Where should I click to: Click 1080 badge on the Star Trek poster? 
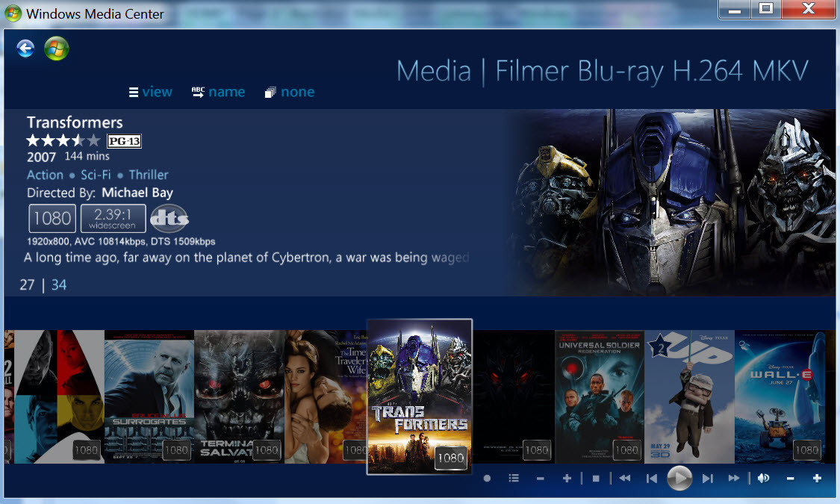pos(86,450)
